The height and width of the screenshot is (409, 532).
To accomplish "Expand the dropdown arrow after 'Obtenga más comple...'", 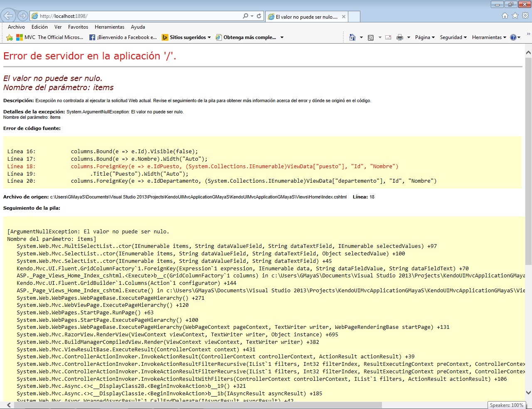I will (x=282, y=37).
